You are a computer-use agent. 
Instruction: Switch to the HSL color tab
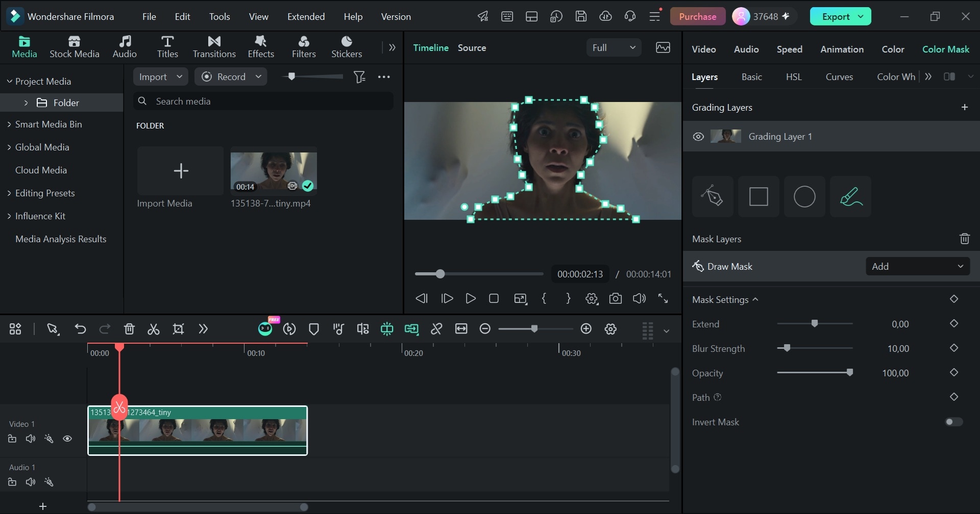(794, 77)
